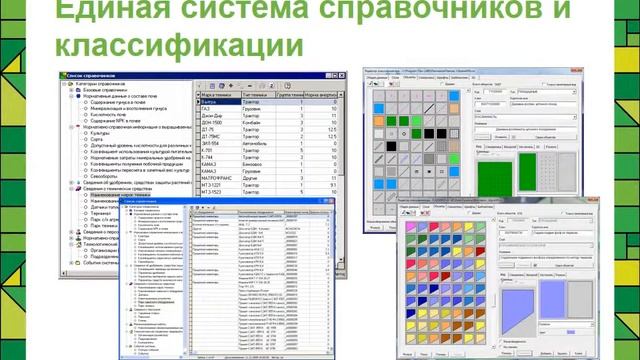
Task: Click the Удалить button in the lower classifier editor
Action: pyautogui.click(x=562, y=353)
